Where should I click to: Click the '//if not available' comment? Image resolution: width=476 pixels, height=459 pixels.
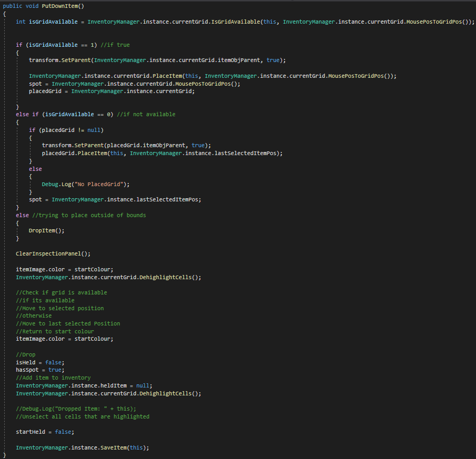pyautogui.click(x=146, y=115)
